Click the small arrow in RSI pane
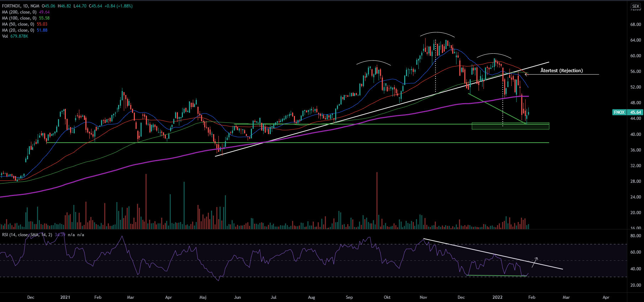644x302 pixels. (534, 262)
